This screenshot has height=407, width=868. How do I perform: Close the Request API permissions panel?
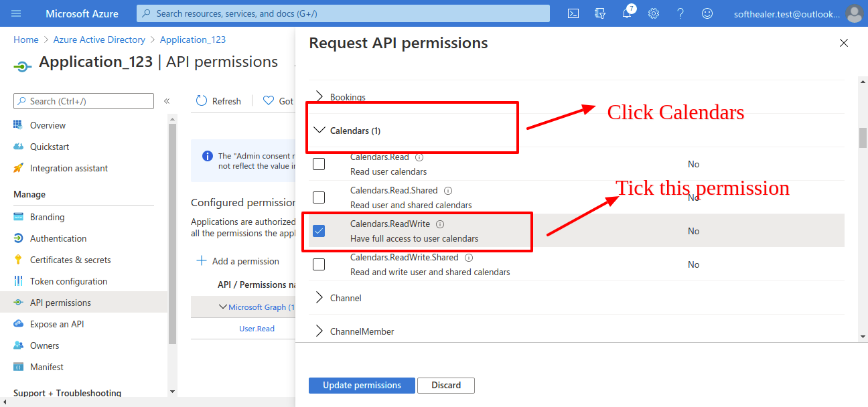point(844,43)
